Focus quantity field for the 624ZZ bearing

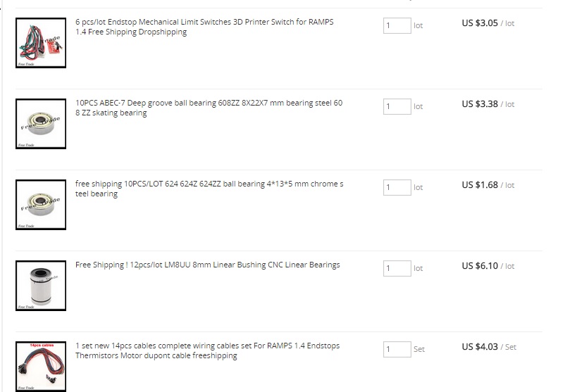tap(397, 187)
